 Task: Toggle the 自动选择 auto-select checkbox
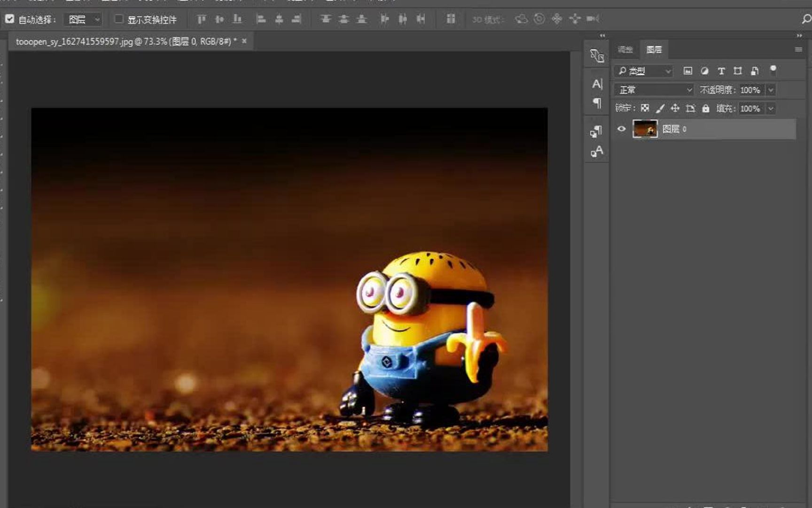click(9, 19)
